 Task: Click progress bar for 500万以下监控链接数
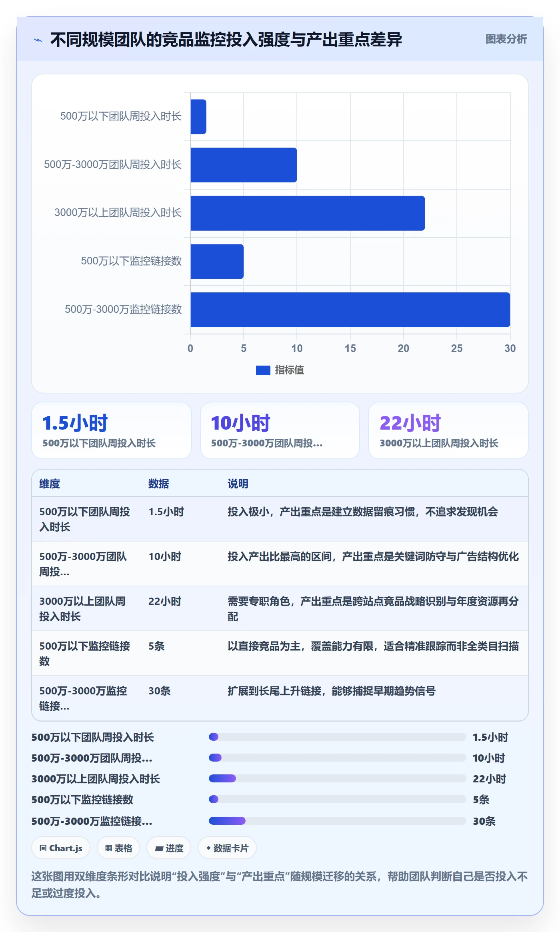tap(337, 799)
